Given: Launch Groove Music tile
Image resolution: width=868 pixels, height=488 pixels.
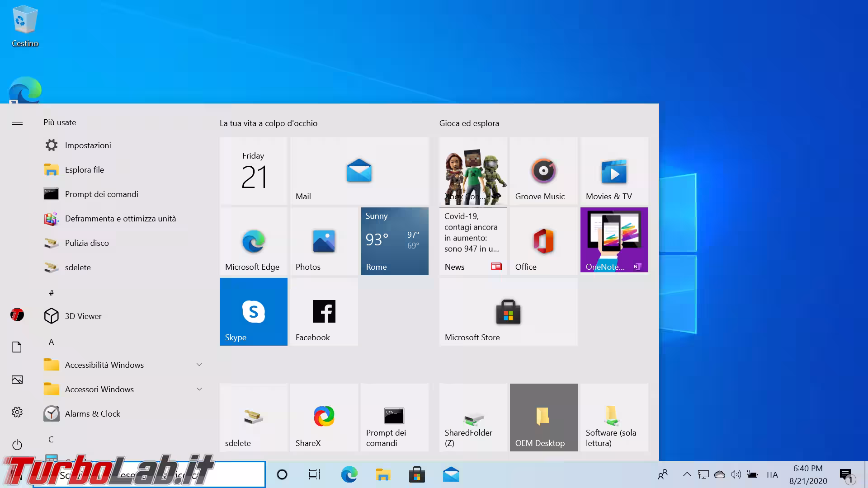Looking at the screenshot, I should (x=543, y=171).
